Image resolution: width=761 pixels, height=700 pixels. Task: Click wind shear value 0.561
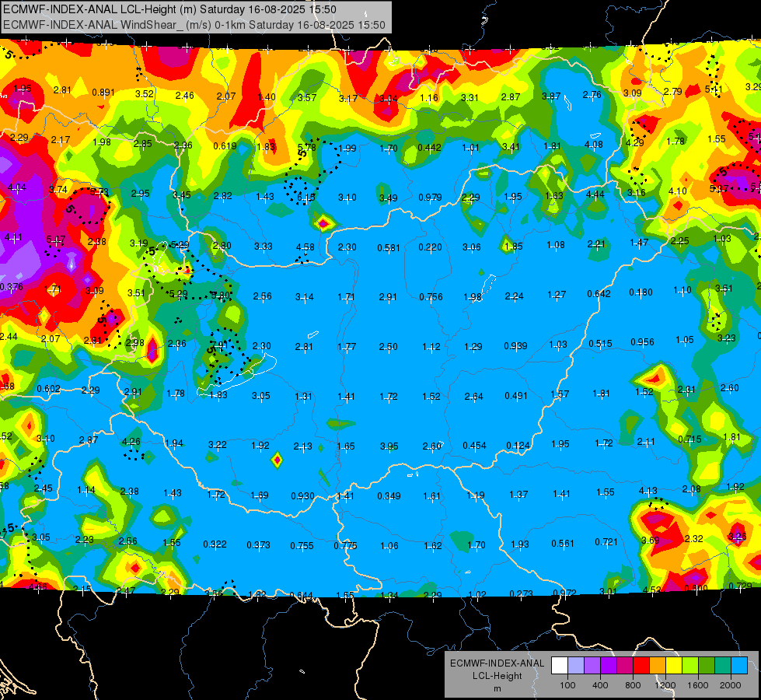pyautogui.click(x=563, y=544)
